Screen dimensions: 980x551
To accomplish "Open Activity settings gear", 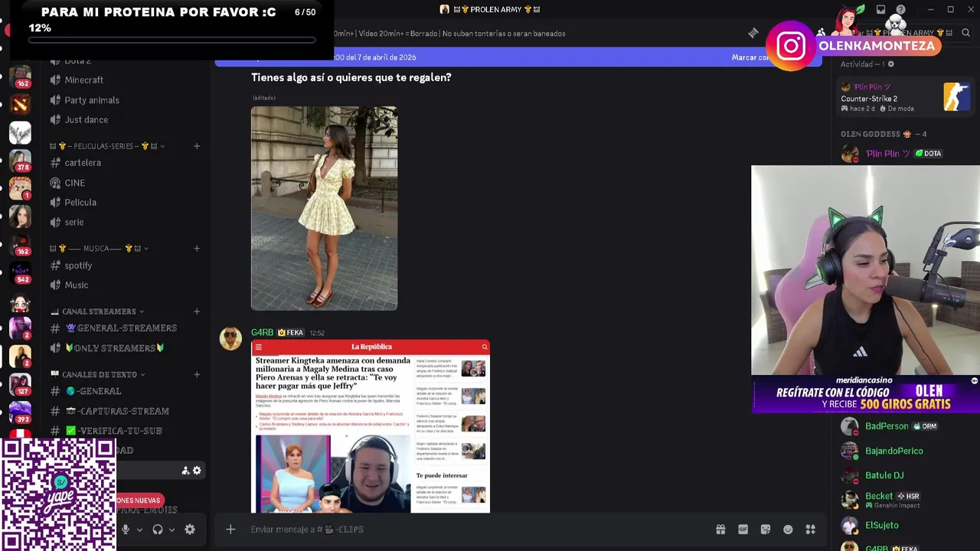I will (x=890, y=64).
